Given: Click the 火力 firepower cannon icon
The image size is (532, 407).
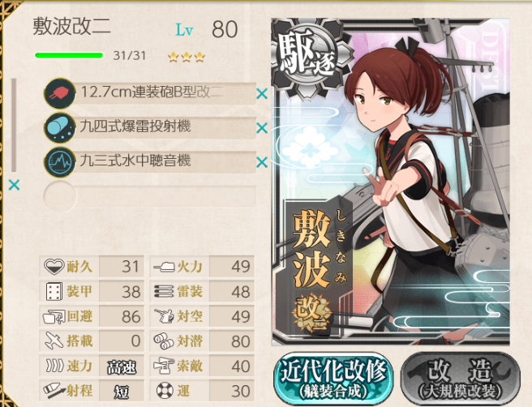Looking at the screenshot, I should [x=164, y=267].
